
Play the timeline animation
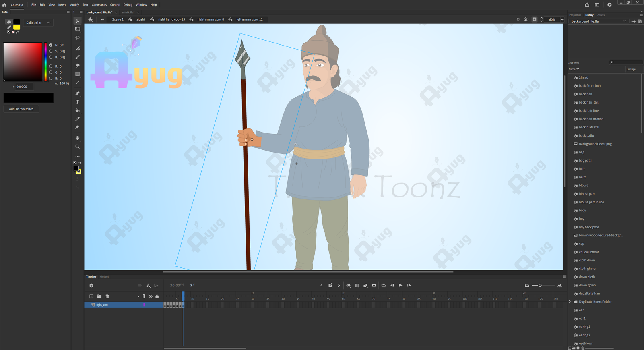tap(400, 285)
